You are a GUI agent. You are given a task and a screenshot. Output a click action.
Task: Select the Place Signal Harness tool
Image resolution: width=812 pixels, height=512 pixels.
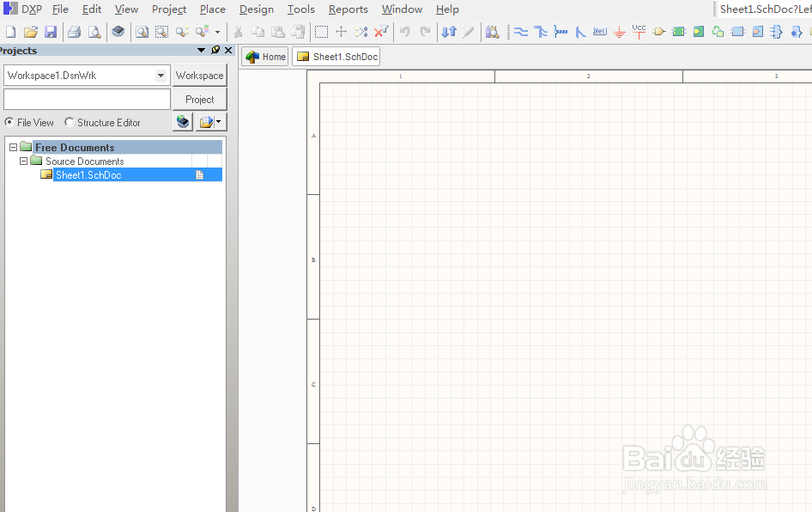pyautogui.click(x=561, y=32)
